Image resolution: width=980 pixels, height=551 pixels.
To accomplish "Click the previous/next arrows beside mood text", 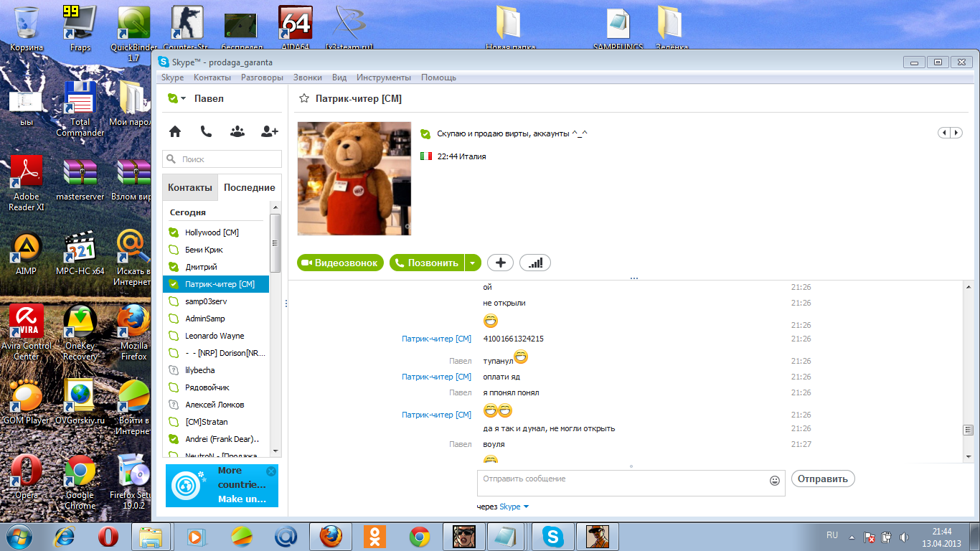I will (x=951, y=133).
